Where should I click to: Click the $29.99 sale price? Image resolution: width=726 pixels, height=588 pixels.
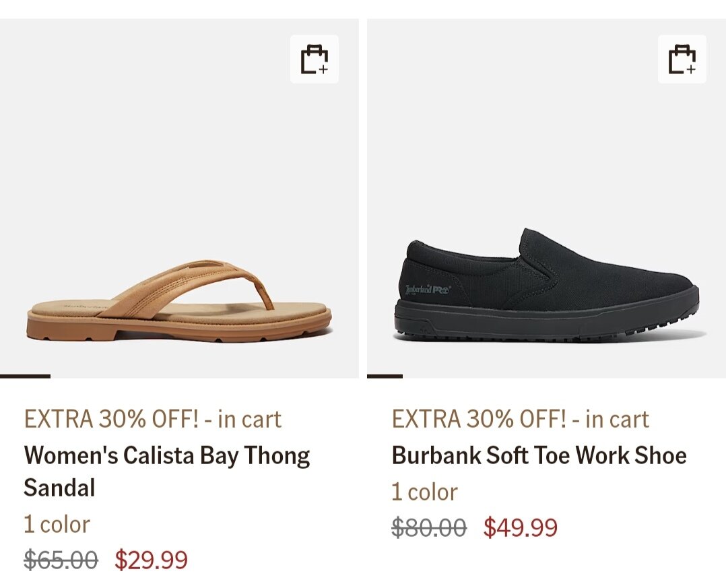click(x=151, y=560)
